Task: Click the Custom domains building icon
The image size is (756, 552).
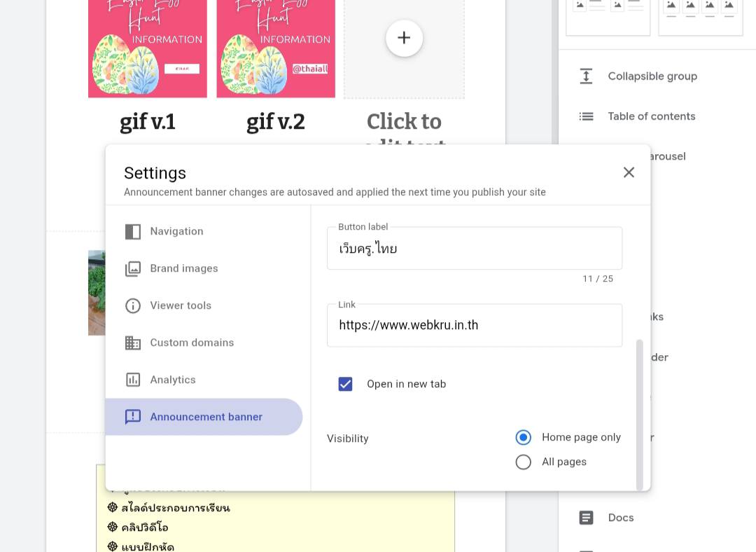Action: 132,343
